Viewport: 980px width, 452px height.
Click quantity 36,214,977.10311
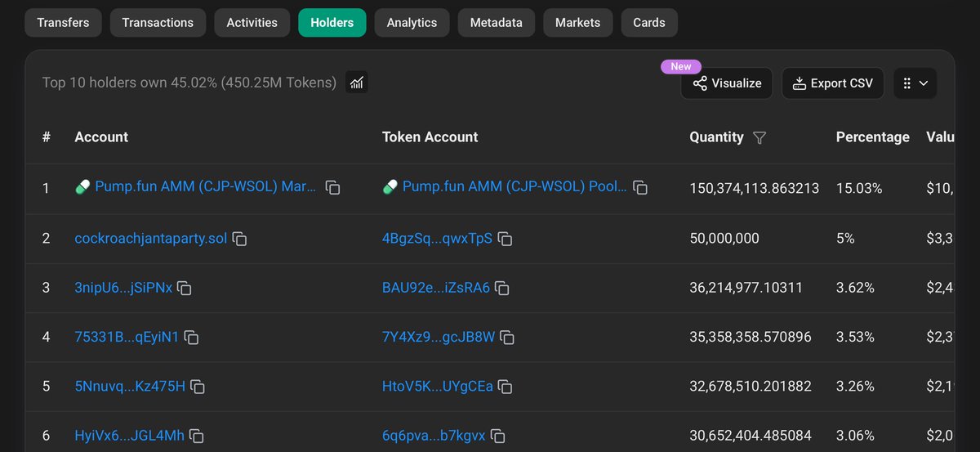tap(746, 288)
